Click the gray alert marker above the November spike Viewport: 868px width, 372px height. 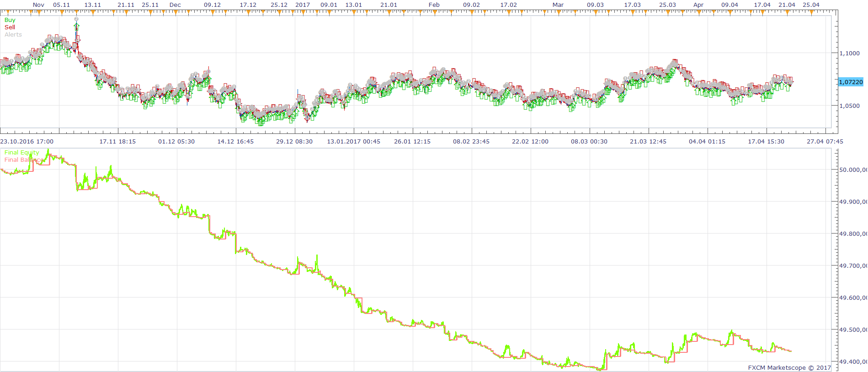click(76, 19)
